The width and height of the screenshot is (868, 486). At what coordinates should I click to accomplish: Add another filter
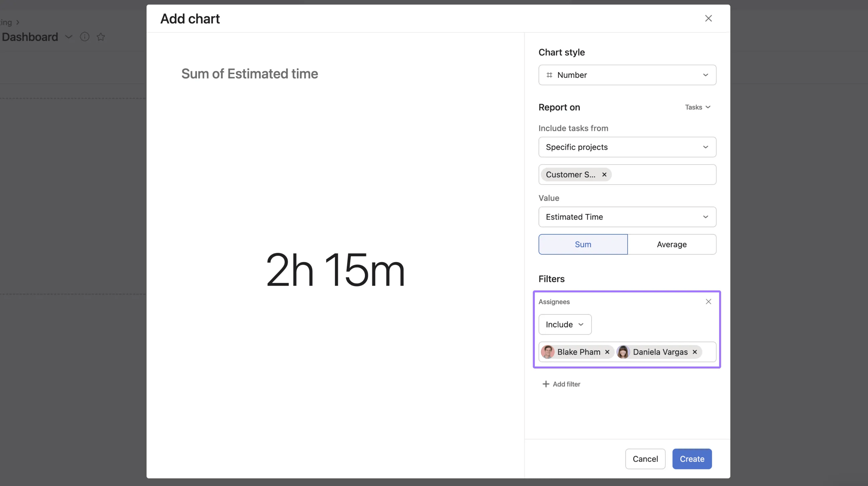coord(561,384)
